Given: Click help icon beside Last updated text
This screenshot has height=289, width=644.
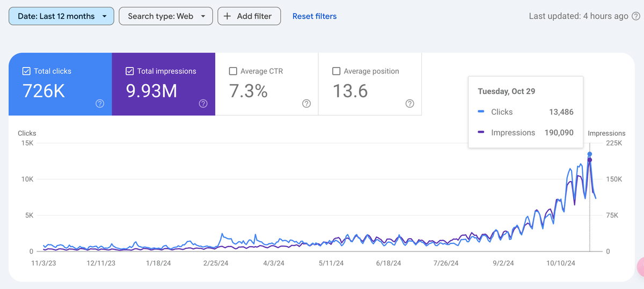Looking at the screenshot, I should pos(637,16).
